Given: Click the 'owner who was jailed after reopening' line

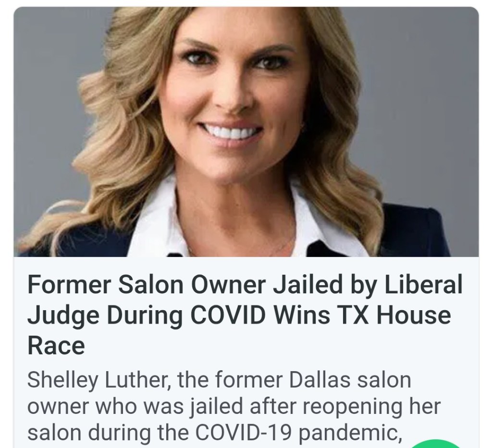Looking at the screenshot, I should click(234, 406).
